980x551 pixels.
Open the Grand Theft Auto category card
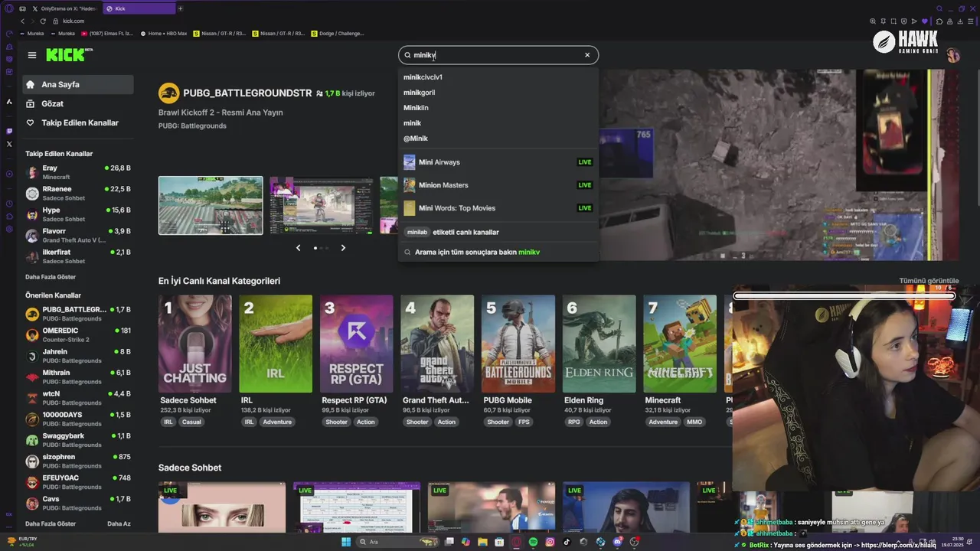437,344
